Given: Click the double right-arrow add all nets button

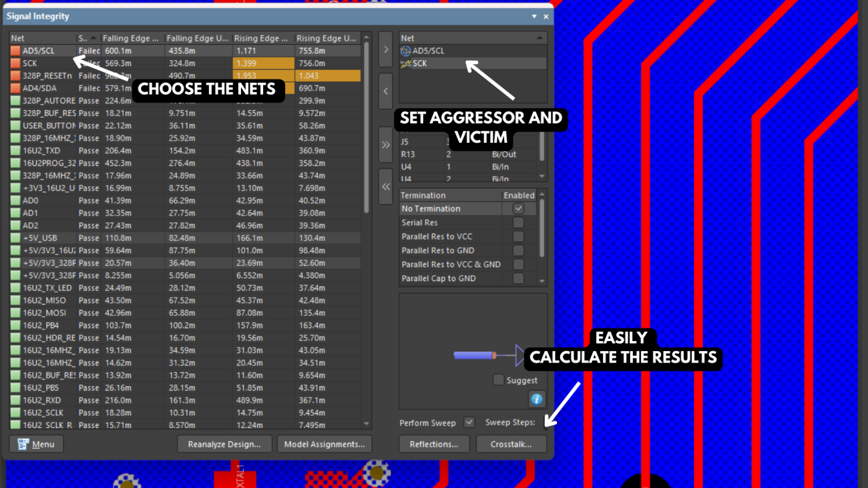Looking at the screenshot, I should tap(385, 145).
